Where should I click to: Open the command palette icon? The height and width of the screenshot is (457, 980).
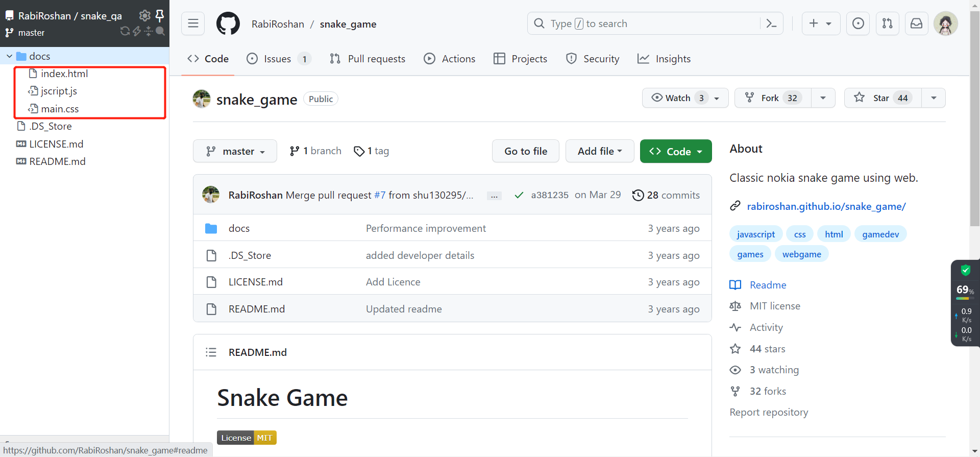point(772,23)
